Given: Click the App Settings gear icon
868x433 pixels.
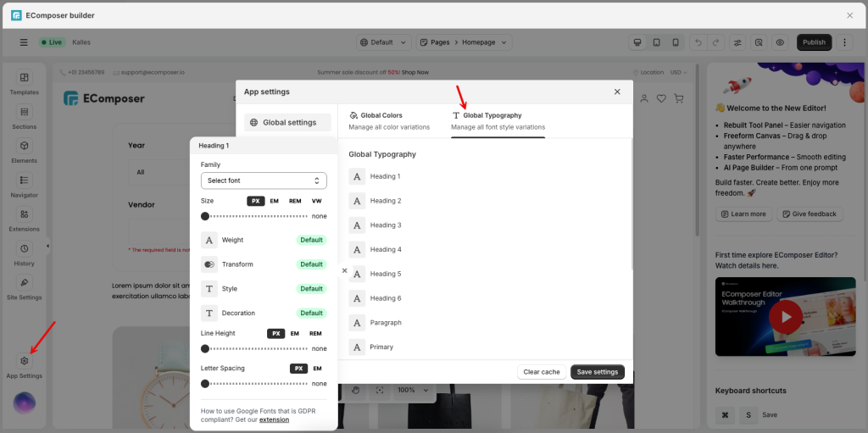Looking at the screenshot, I should (x=24, y=361).
